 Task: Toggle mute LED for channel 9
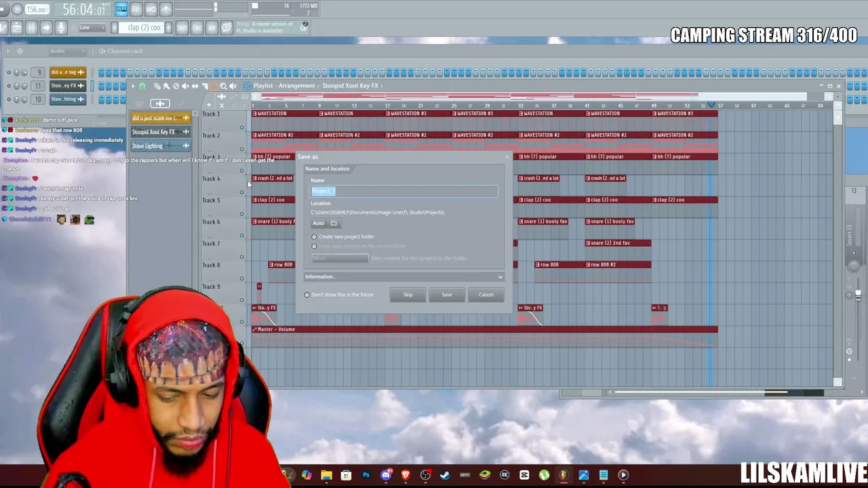9,73
